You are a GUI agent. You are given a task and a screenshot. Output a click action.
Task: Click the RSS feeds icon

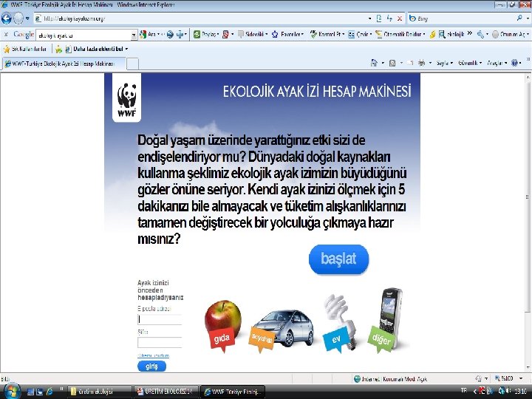pyautogui.click(x=392, y=63)
